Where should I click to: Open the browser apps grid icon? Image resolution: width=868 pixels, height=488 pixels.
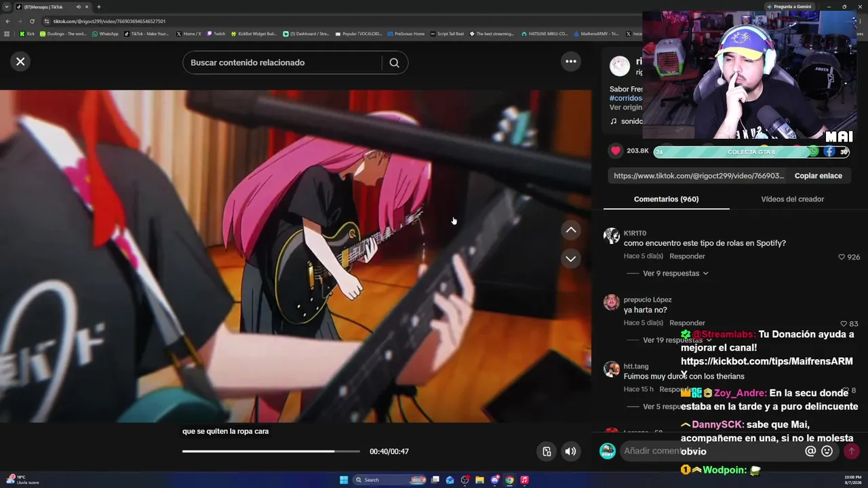(7, 33)
